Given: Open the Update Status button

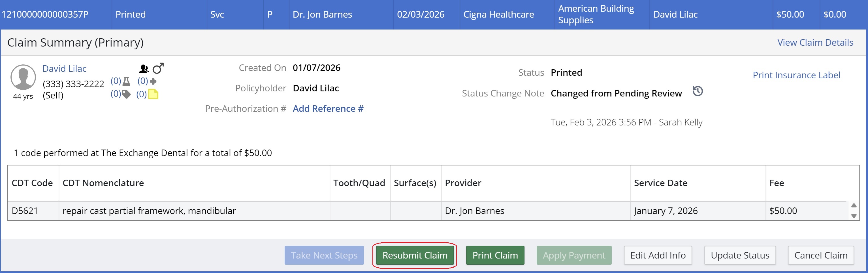Looking at the screenshot, I should coord(740,255).
